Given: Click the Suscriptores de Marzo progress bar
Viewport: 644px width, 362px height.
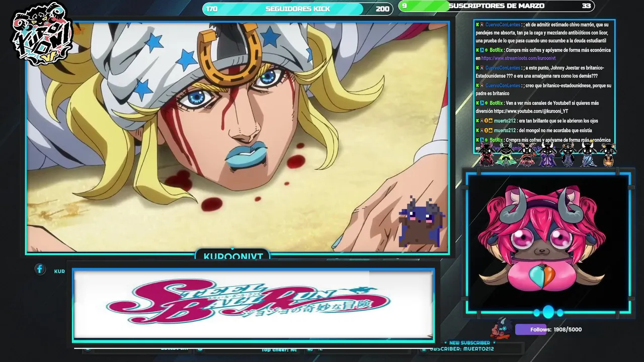Looking at the screenshot, I should point(496,6).
